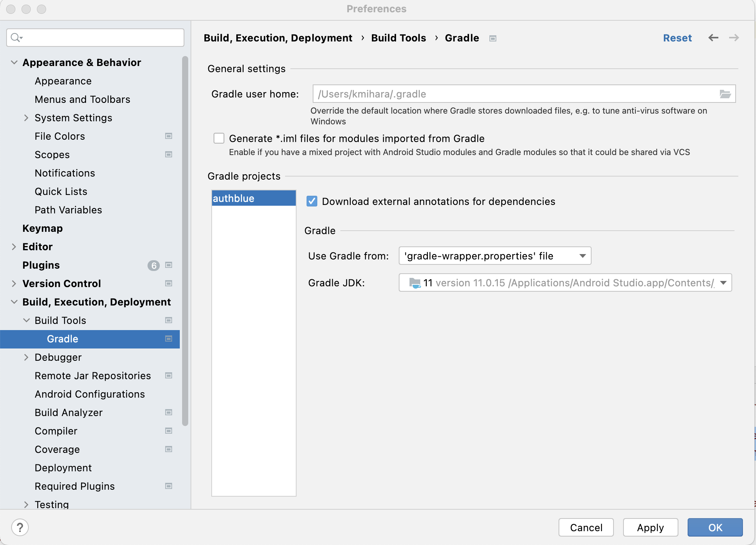Click the breadcrumb icon after Gradle title
The height and width of the screenshot is (545, 756).
[x=493, y=38]
